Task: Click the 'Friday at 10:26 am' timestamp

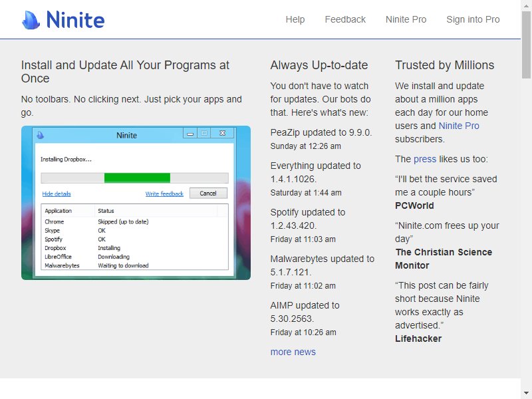Action: [303, 332]
